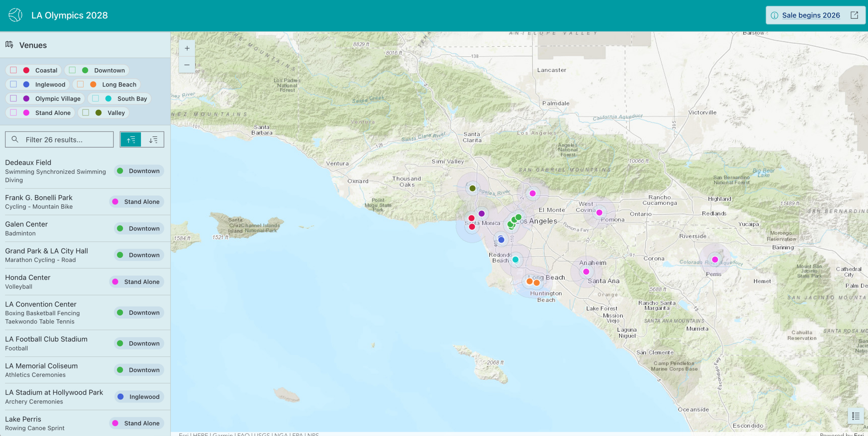
Task: Click inside the Filter 26 results field
Action: coord(59,139)
